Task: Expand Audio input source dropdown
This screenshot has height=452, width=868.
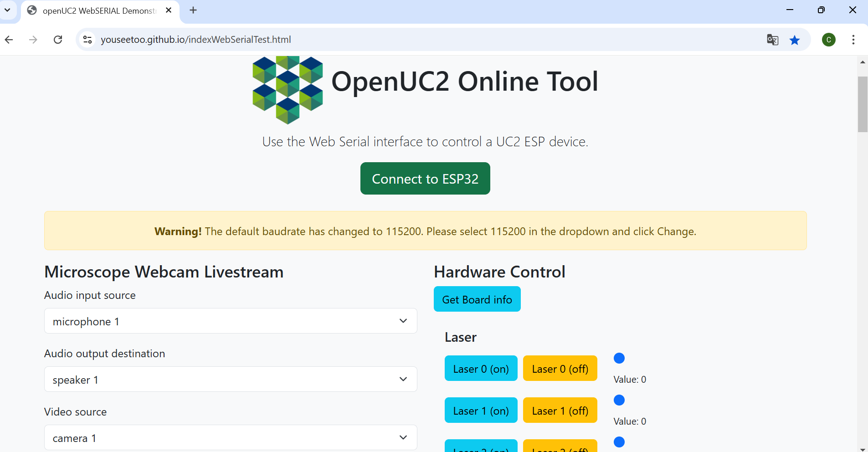Action: point(231,321)
